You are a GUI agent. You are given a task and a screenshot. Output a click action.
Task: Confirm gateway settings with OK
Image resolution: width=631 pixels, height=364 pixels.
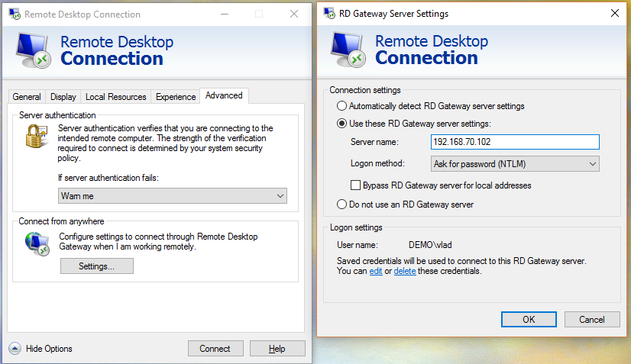[529, 319]
